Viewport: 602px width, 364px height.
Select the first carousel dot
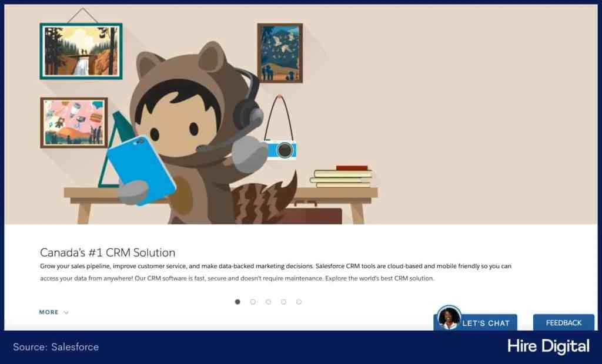click(x=238, y=301)
